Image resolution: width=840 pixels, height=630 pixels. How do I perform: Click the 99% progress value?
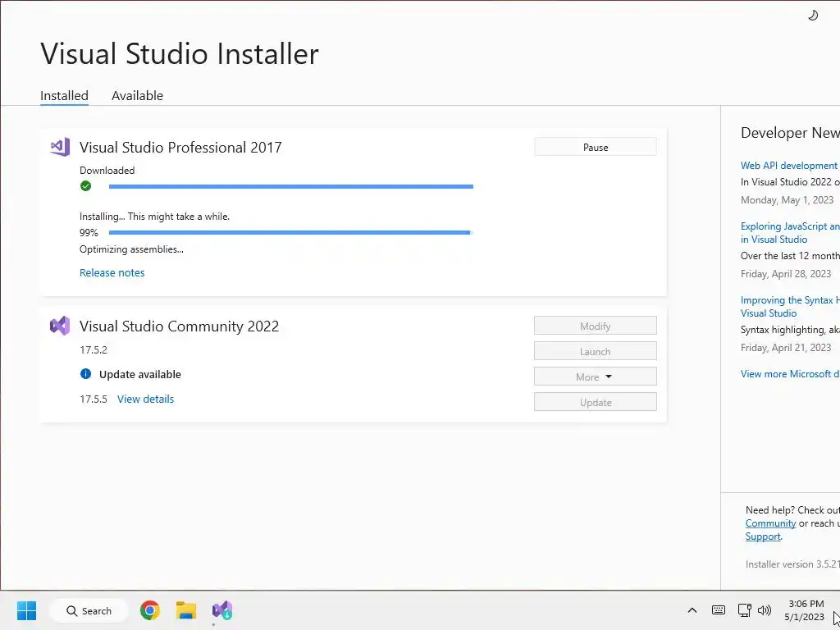[x=89, y=232]
